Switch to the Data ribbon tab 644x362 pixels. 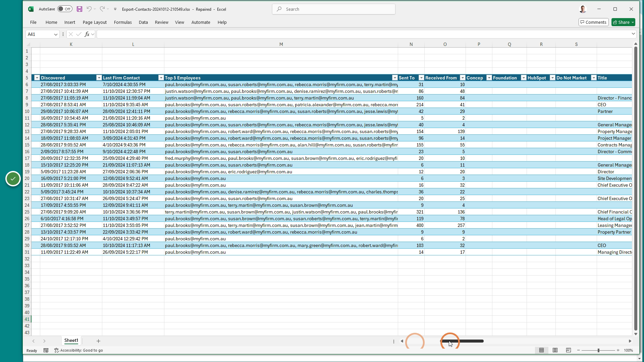coord(143,22)
